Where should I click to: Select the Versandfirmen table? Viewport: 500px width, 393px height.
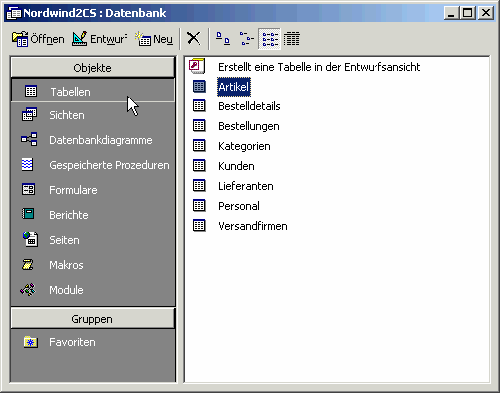click(253, 226)
